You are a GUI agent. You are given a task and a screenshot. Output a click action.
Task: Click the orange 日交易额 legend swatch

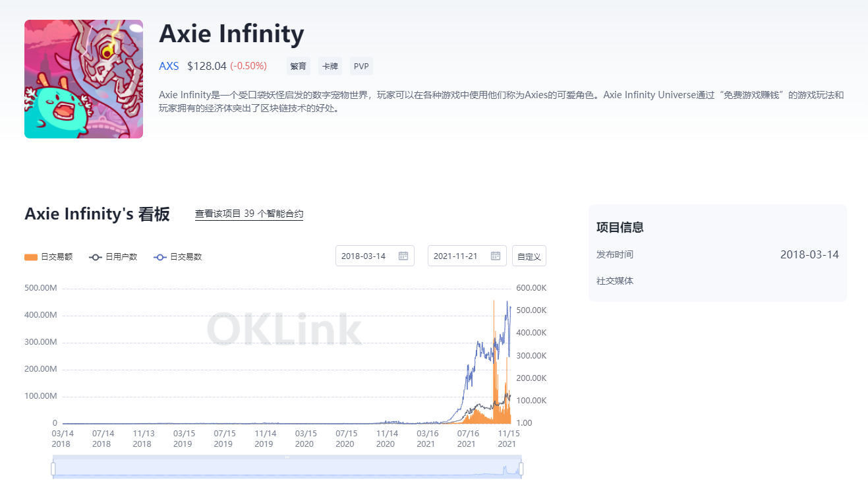coord(31,257)
